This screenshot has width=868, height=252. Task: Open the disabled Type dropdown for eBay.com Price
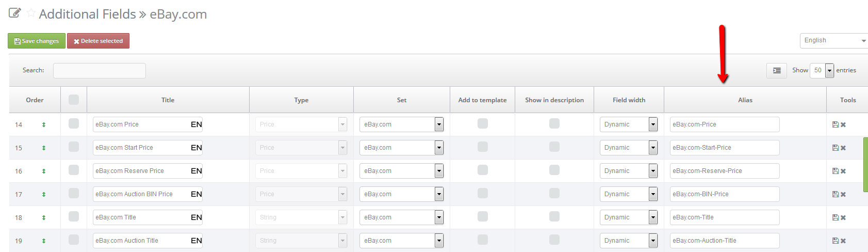301,124
